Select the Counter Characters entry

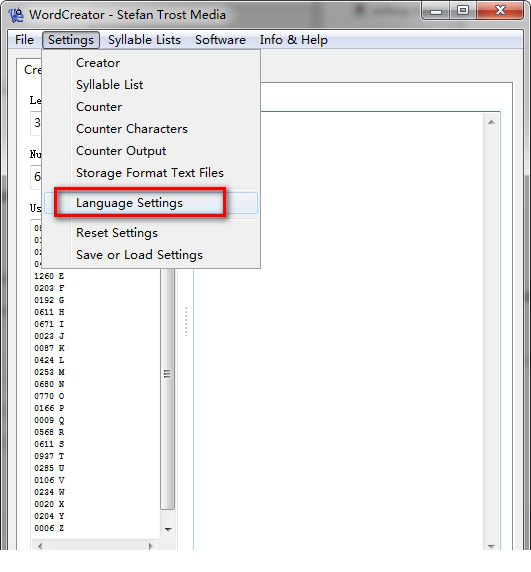(x=151, y=129)
